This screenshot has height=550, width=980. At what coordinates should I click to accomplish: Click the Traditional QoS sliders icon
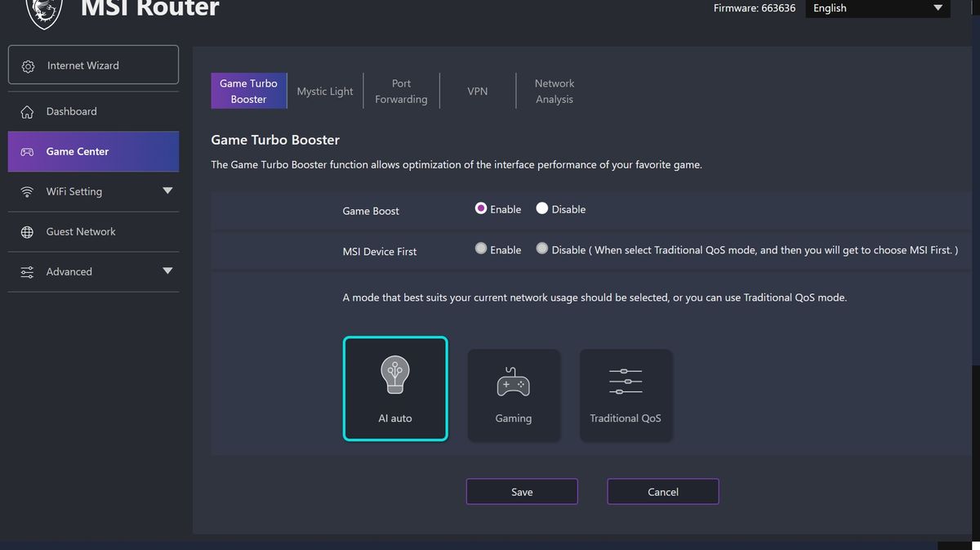(626, 381)
